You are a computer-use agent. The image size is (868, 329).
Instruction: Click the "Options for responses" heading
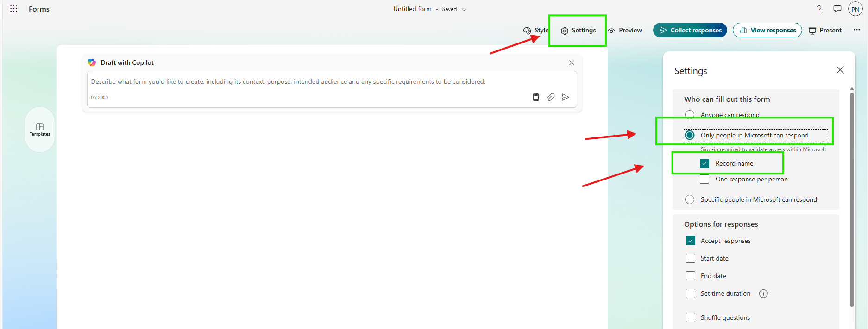pyautogui.click(x=721, y=224)
